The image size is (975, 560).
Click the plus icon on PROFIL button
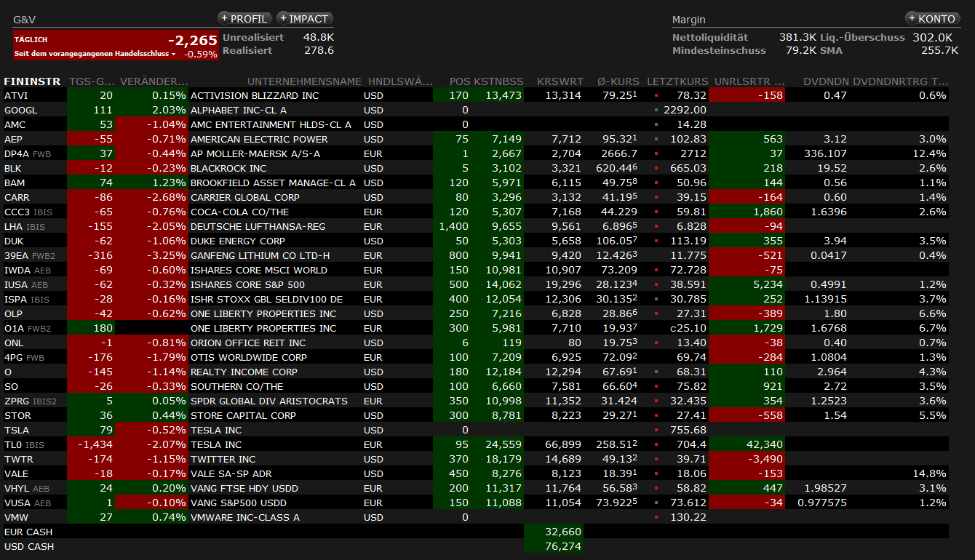(224, 18)
